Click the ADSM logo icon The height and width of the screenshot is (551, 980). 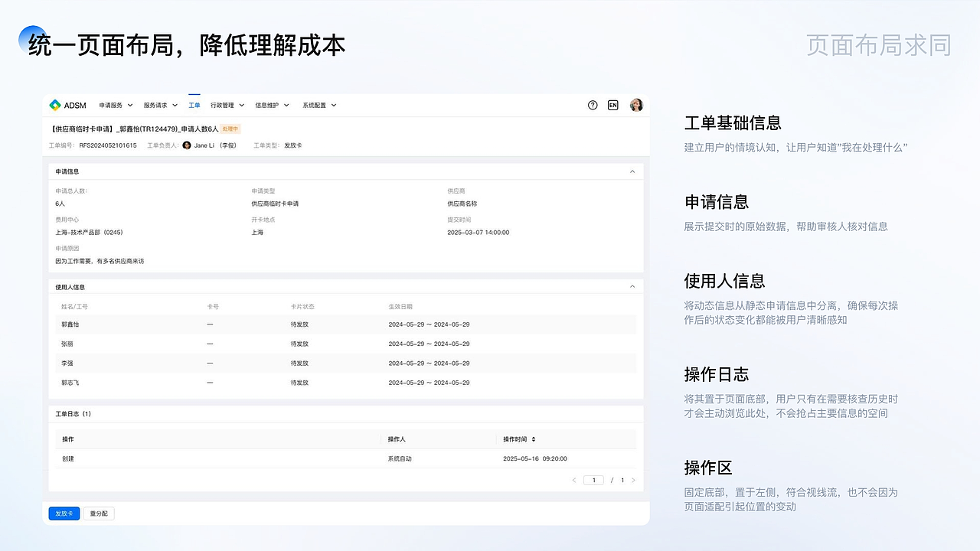click(x=55, y=105)
